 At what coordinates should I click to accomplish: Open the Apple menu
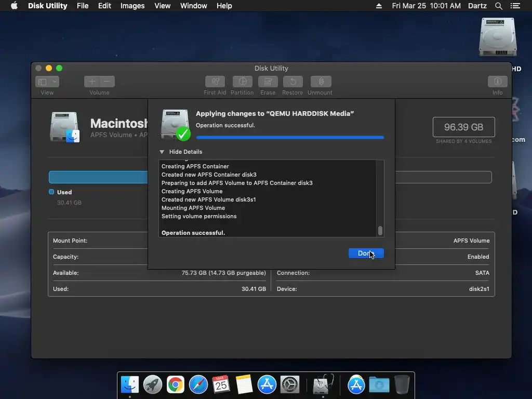[x=14, y=6]
